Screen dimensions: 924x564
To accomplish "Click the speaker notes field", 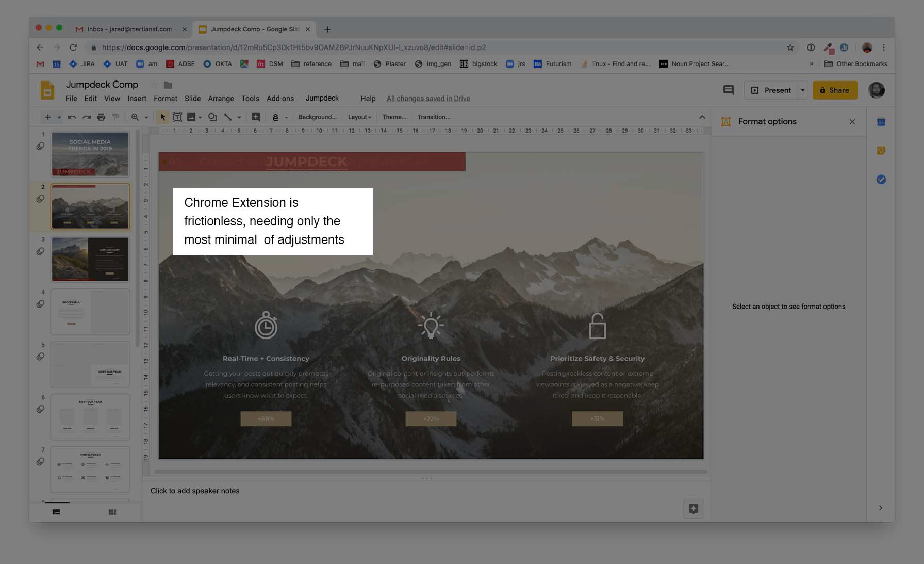I will coord(426,491).
